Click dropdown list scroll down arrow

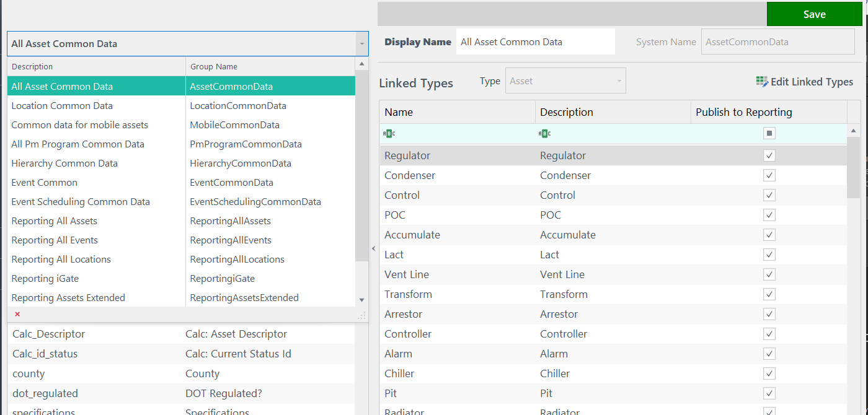pyautogui.click(x=362, y=300)
